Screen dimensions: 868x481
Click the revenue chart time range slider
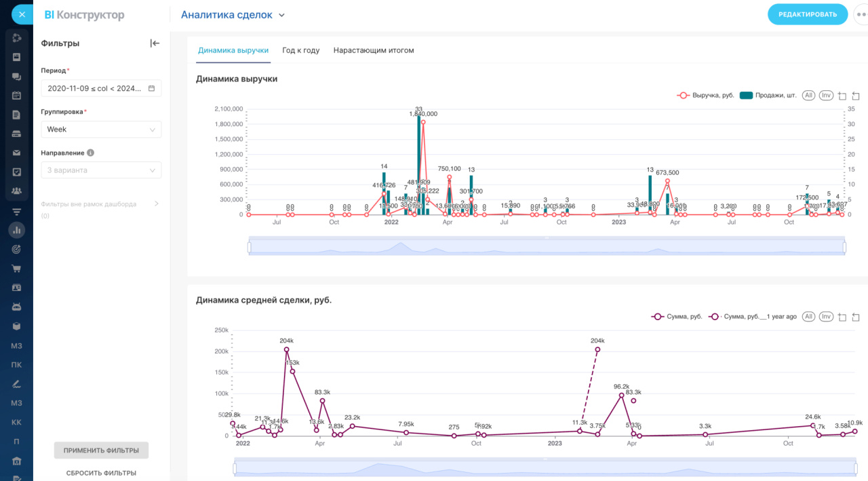pyautogui.click(x=547, y=248)
